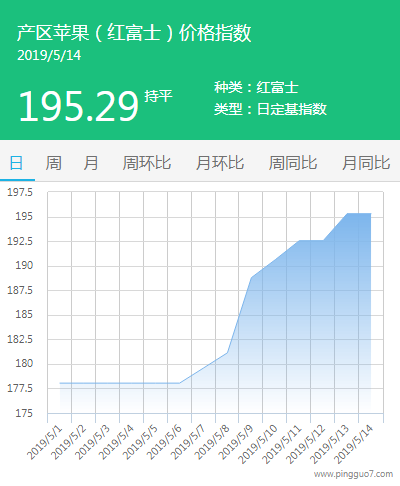Screen dimensions: 400x486
Task: Click the 175 y-axis label
Action: tap(24, 413)
